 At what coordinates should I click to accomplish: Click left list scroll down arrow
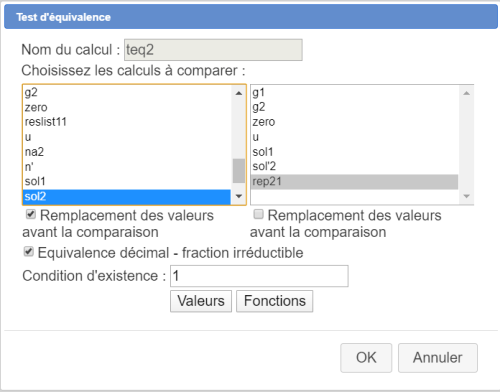(x=239, y=196)
